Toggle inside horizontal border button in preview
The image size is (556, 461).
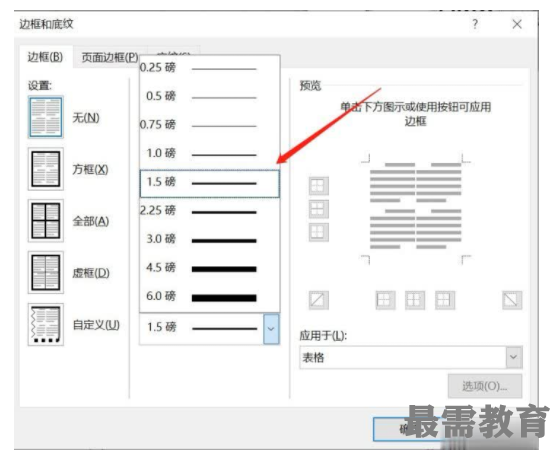(319, 209)
